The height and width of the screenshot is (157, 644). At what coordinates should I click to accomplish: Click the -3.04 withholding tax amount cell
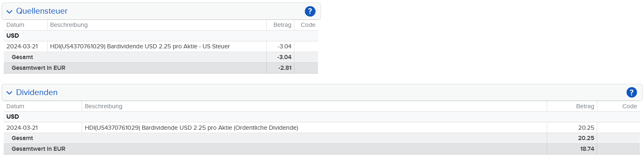280,46
